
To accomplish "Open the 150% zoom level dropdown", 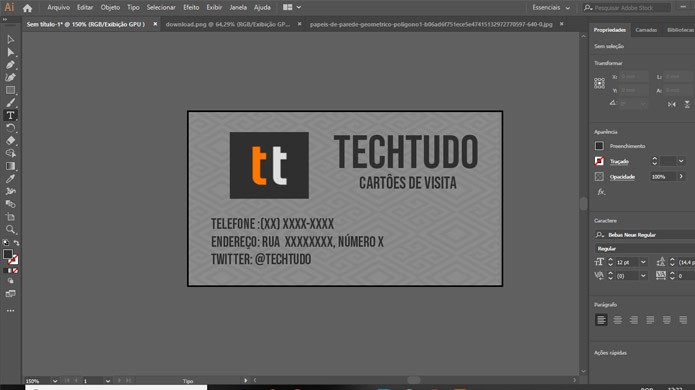I will (x=55, y=381).
